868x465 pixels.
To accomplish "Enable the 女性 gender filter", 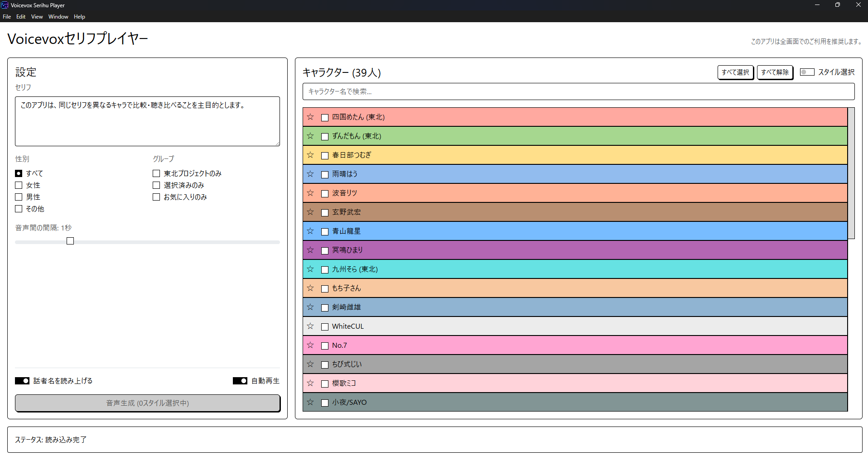I will 19,185.
